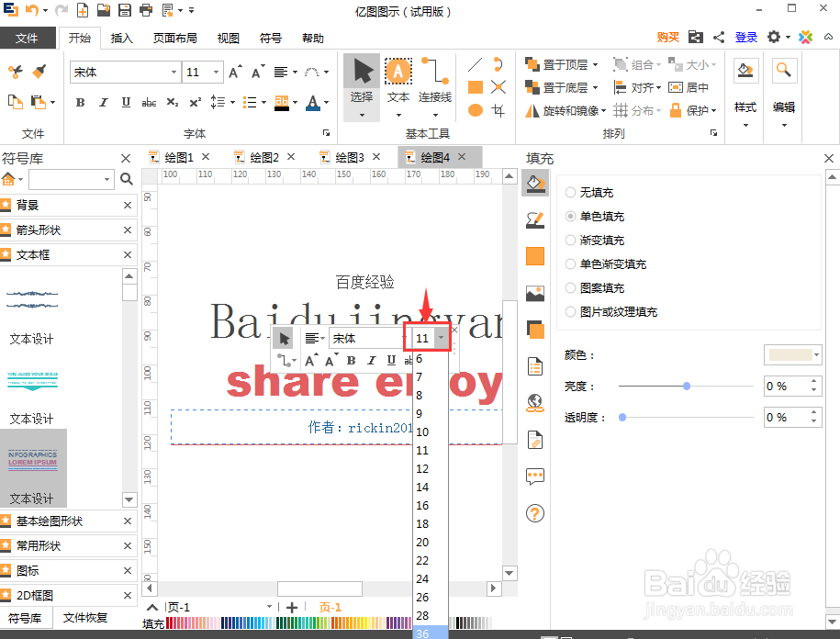Switch to the Page Layout tab
The image size is (840, 639).
coord(174,38)
